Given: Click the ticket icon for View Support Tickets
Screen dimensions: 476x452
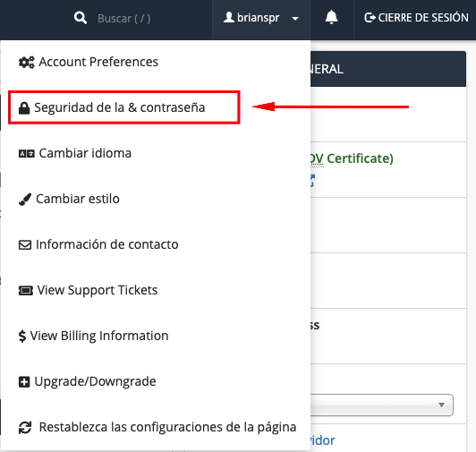Looking at the screenshot, I should [26, 291].
